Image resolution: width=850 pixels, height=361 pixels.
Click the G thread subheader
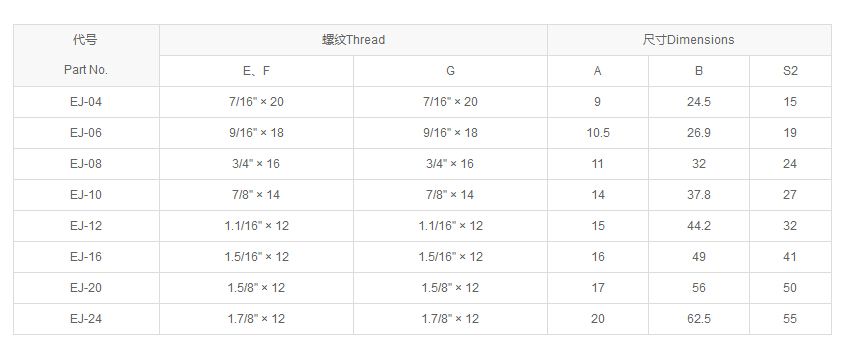pos(450,71)
